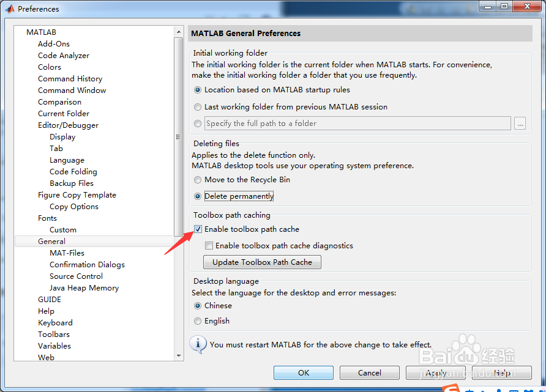Open Backup Files preferences
Image resolution: width=546 pixels, height=392 pixels.
tap(72, 183)
